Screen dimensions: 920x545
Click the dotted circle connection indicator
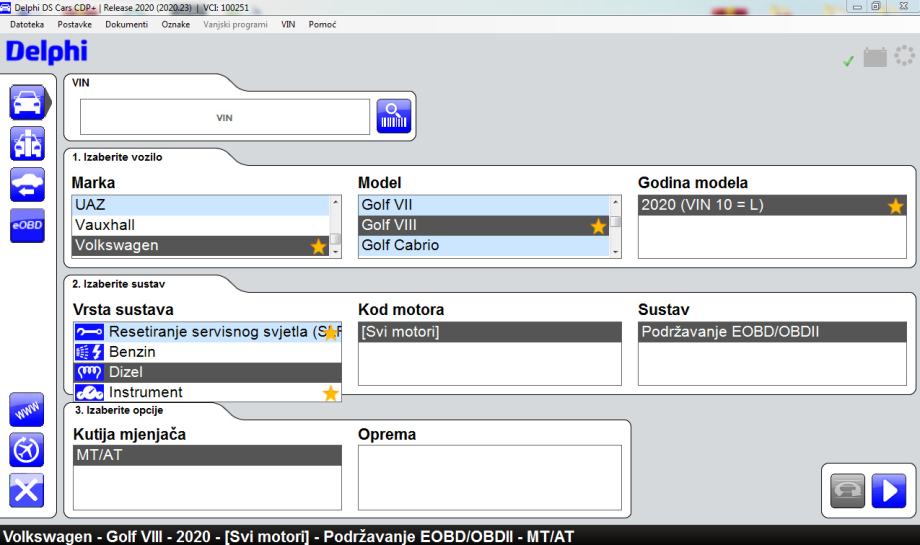(904, 55)
